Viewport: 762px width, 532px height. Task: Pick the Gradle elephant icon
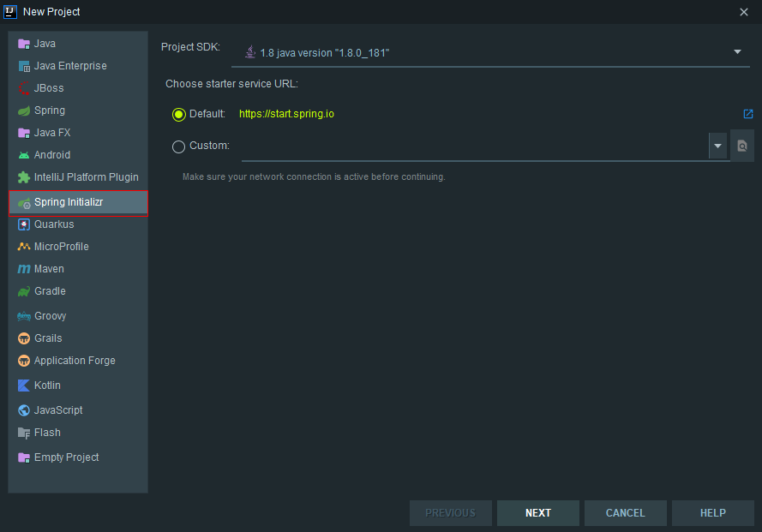click(x=24, y=291)
